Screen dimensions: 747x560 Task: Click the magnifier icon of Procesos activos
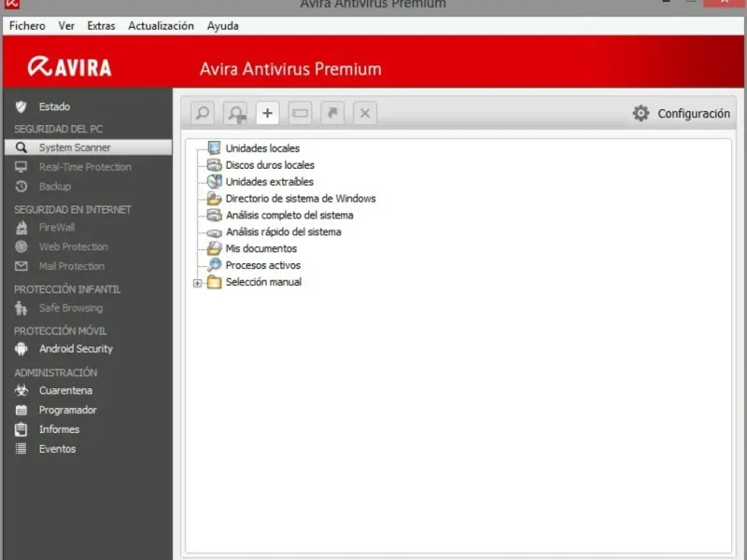tap(215, 265)
